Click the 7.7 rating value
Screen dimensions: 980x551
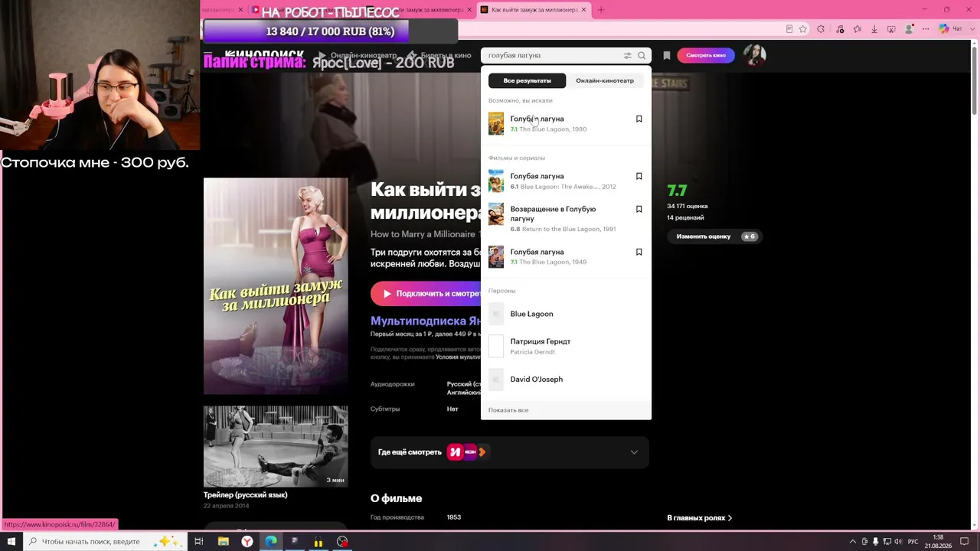pyautogui.click(x=677, y=191)
